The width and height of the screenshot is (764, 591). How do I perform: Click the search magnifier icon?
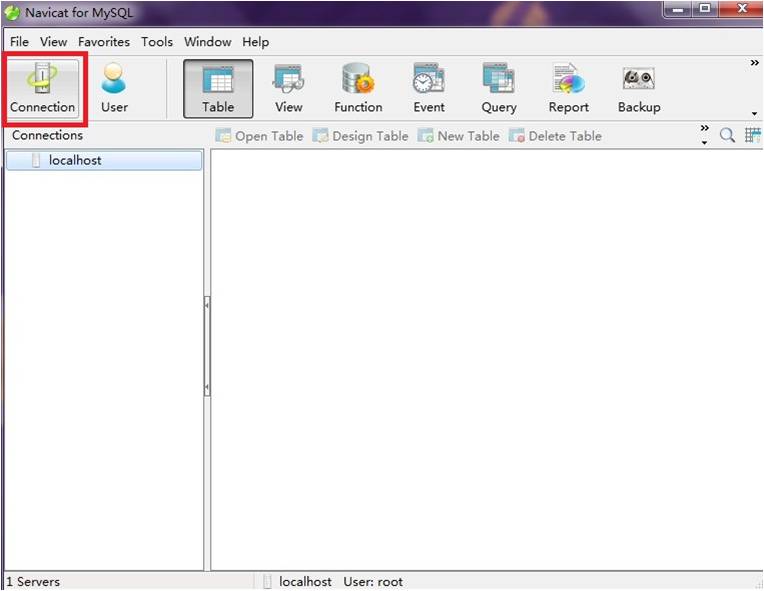coord(727,136)
